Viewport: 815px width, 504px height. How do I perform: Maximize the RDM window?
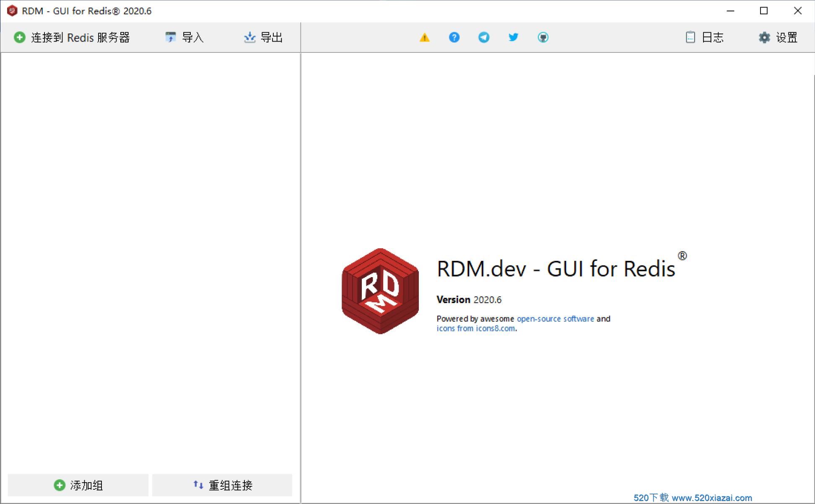[764, 11]
